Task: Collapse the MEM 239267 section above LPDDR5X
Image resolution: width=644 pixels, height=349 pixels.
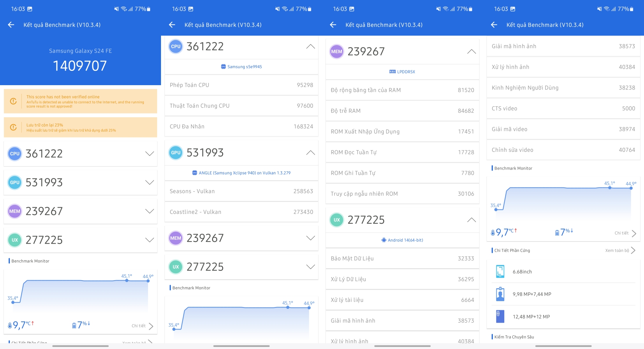Action: click(471, 52)
